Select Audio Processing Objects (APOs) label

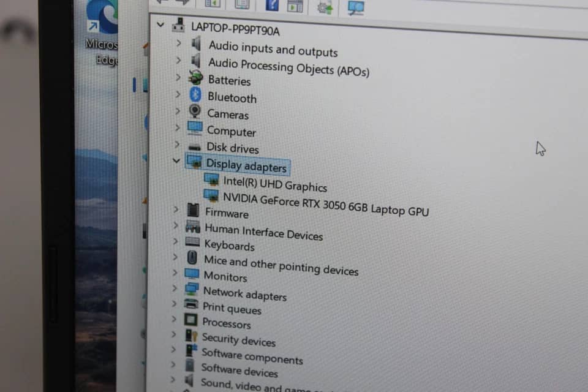pos(289,67)
